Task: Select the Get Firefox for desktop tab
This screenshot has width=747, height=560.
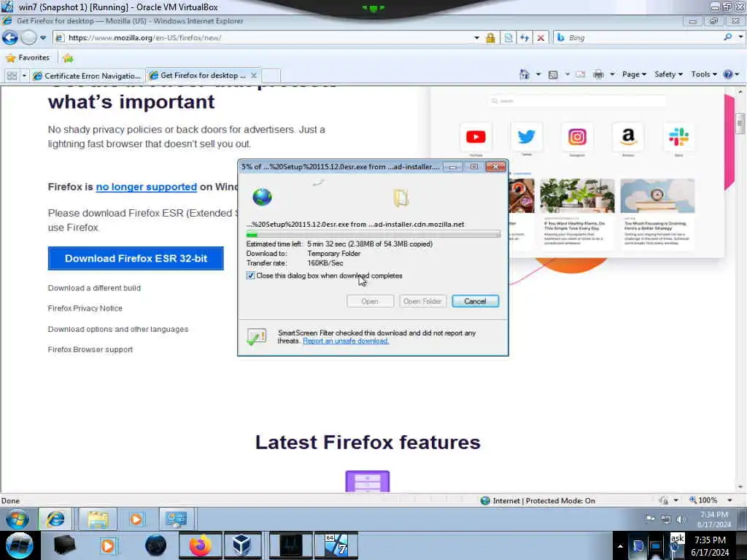Action: [204, 75]
